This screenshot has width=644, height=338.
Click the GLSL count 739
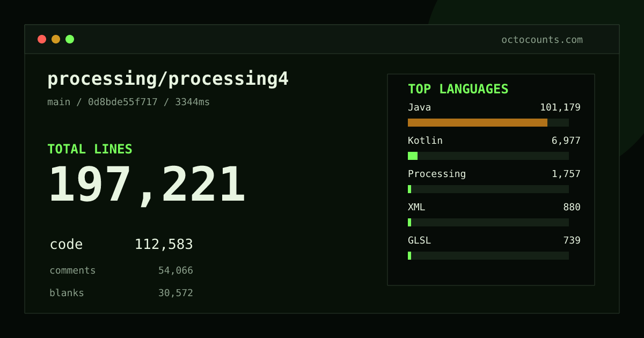click(x=572, y=240)
